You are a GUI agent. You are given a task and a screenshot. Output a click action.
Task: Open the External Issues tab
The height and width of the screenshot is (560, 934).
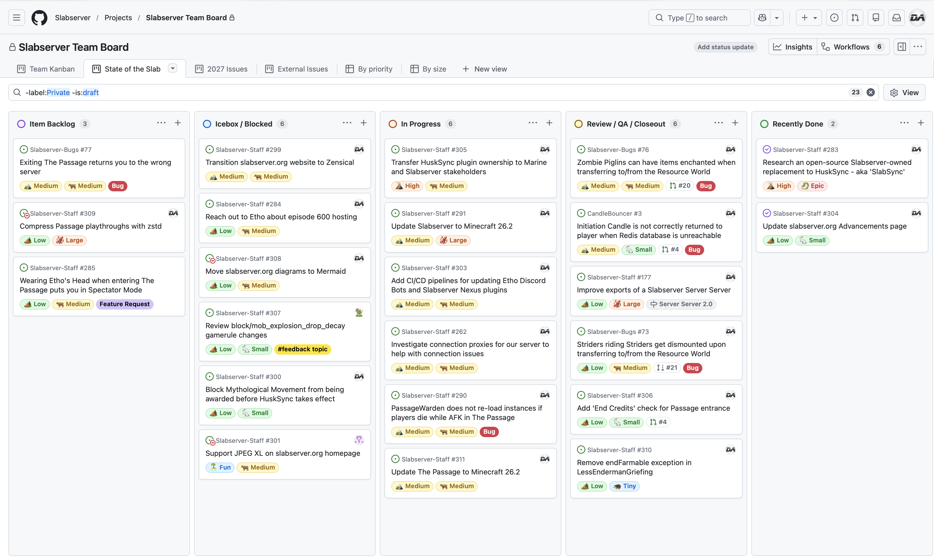tap(297, 69)
